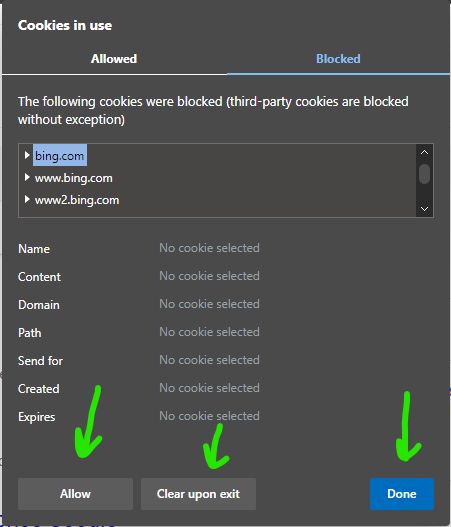Expand the bing.com tree arrow

coord(27,155)
